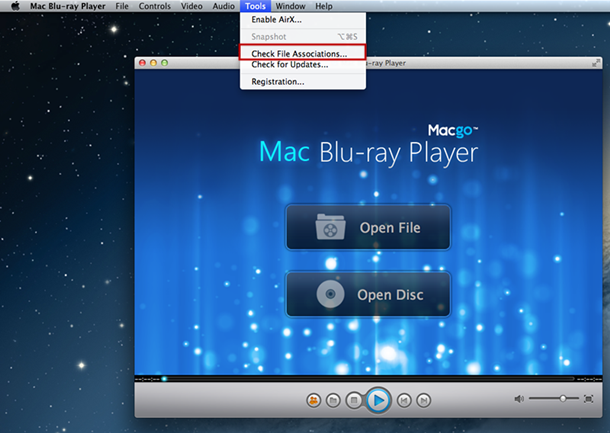This screenshot has width=610, height=433.
Task: Click the 'Mac Blu-ray Player' splash title
Action: click(x=368, y=153)
